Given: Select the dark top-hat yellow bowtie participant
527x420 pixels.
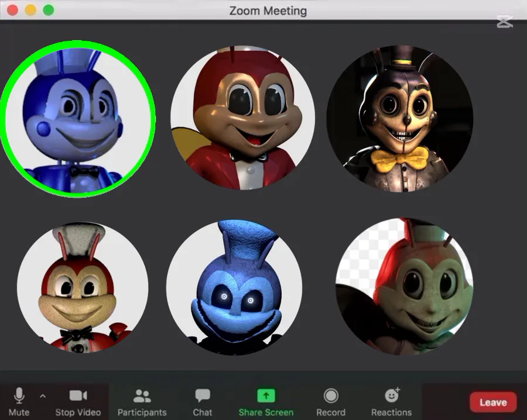Looking at the screenshot, I should pyautogui.click(x=400, y=119).
